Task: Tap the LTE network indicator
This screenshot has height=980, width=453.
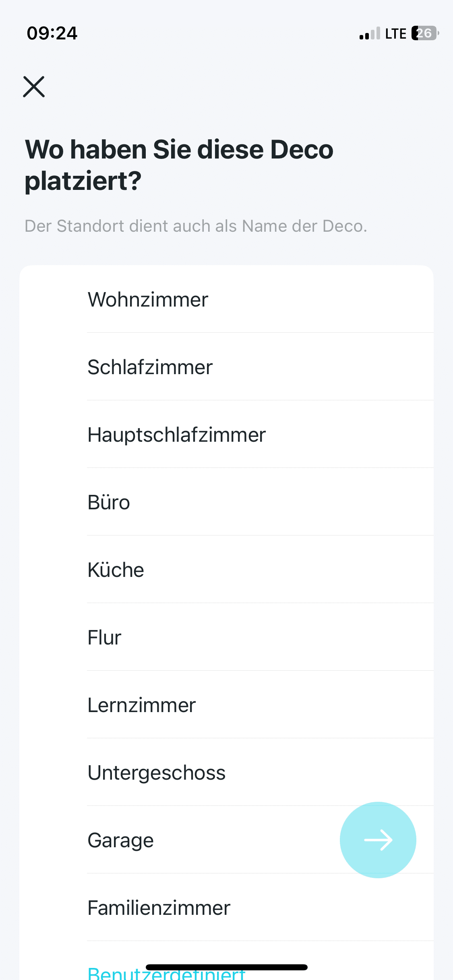Action: (395, 33)
